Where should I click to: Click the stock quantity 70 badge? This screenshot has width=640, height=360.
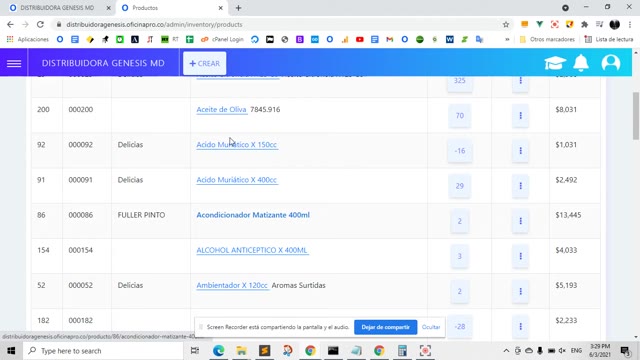(460, 116)
